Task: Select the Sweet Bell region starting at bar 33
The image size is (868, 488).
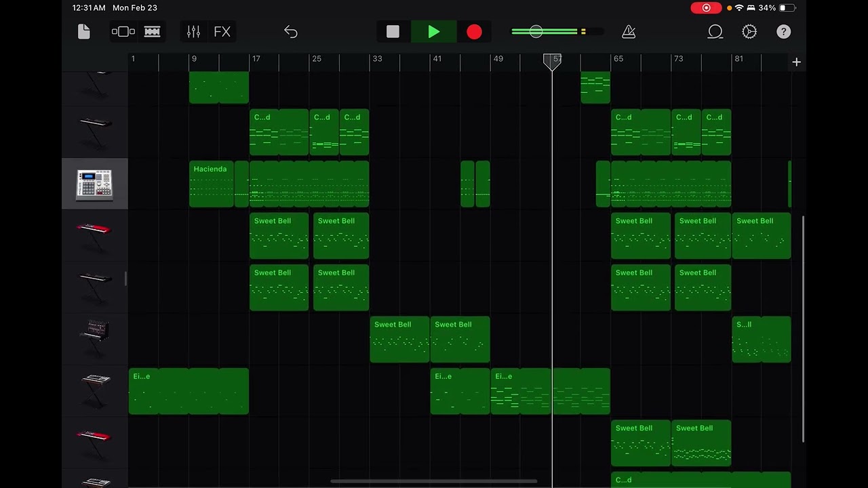Action: (399, 339)
